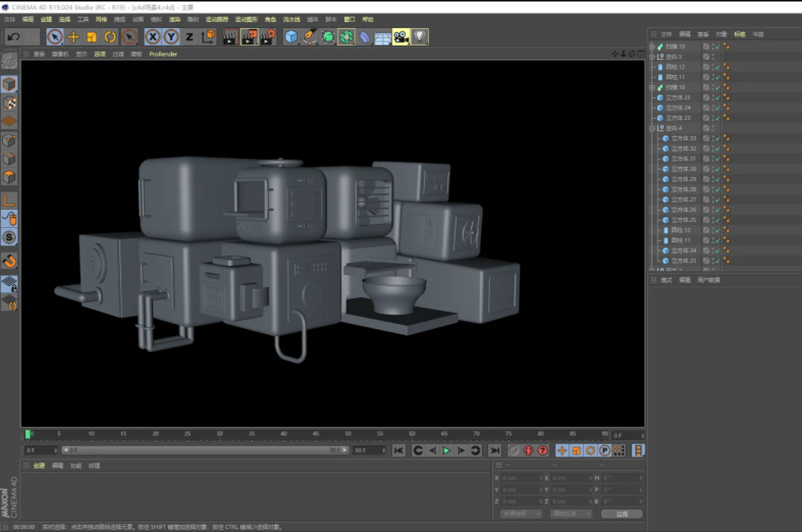The height and width of the screenshot is (532, 802).
Task: Click Render View clapperboard icon
Action: (x=230, y=36)
